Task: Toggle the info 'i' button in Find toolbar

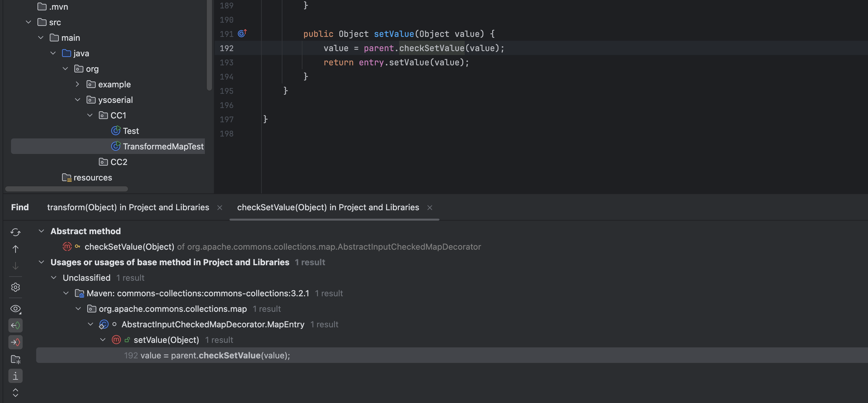Action: tap(16, 376)
